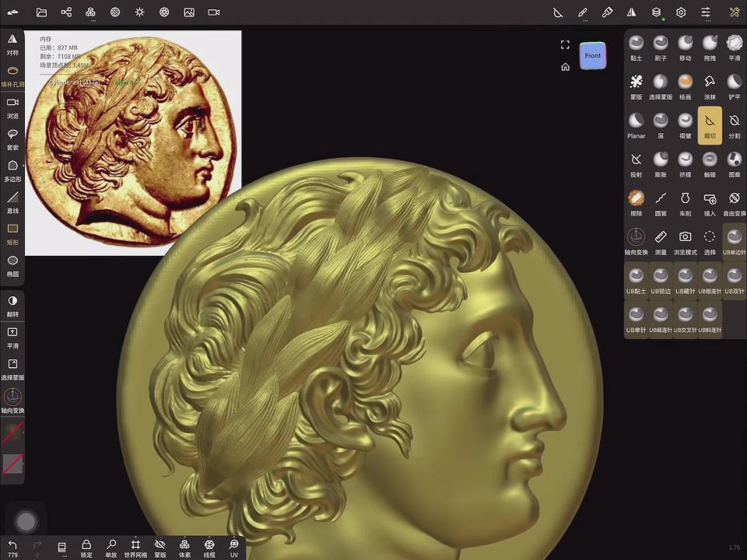
Task: Select the 绘画 (Paint) tool
Action: [685, 86]
